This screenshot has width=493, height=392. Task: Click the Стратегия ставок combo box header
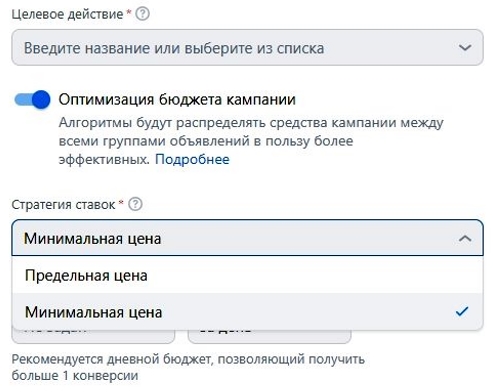pos(247,238)
